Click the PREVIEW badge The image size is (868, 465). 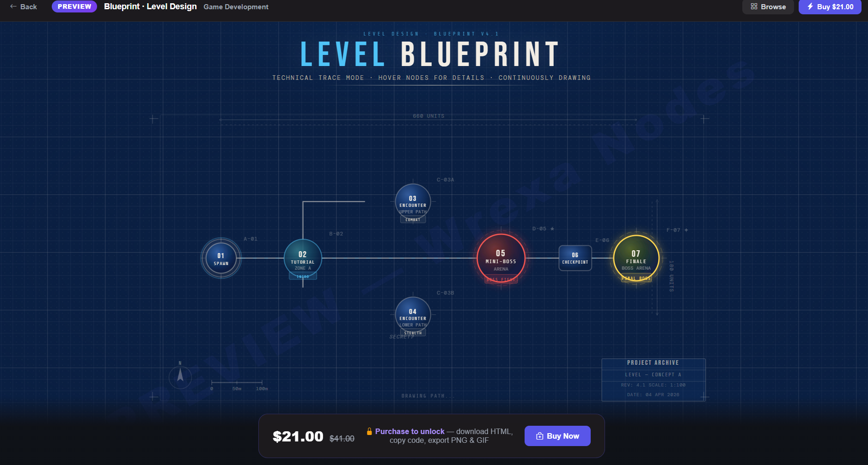click(x=74, y=6)
